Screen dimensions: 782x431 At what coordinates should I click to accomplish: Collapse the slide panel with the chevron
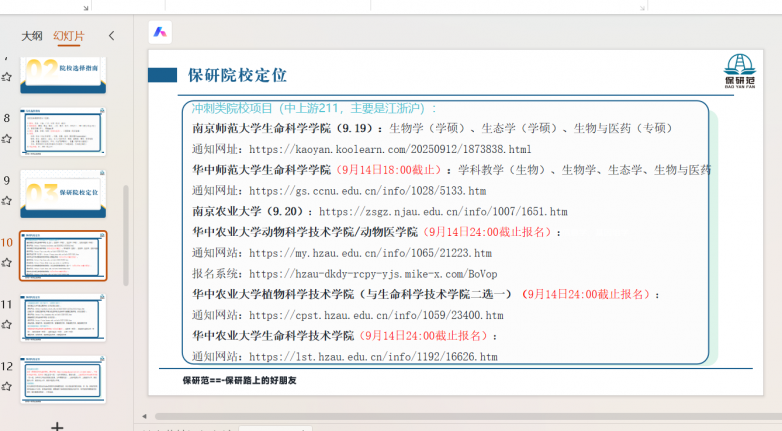coord(111,36)
